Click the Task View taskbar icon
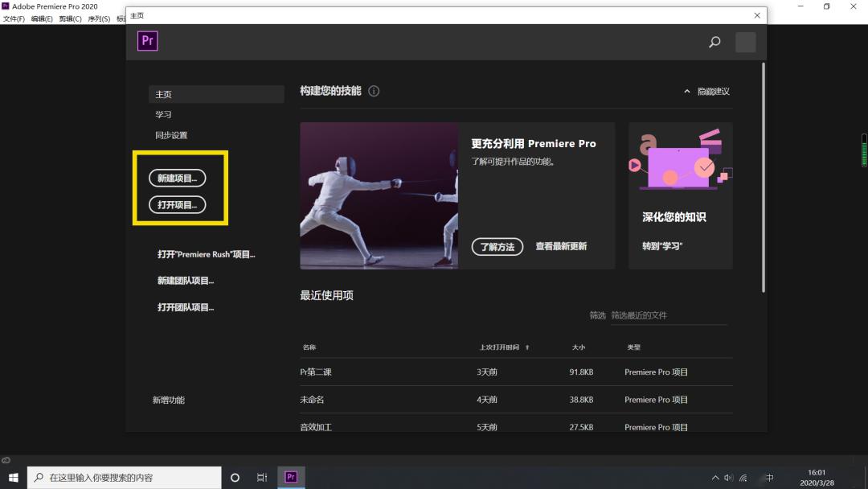This screenshot has width=868, height=489. (x=262, y=477)
